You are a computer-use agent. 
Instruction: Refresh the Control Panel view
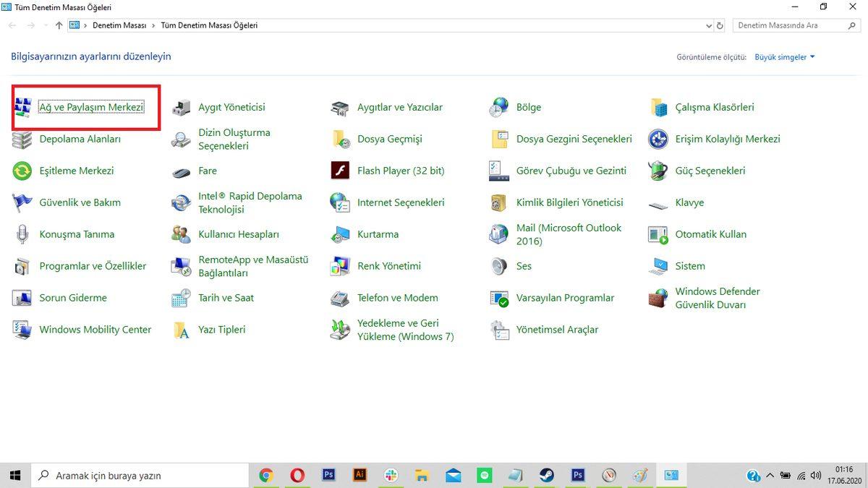(720, 25)
